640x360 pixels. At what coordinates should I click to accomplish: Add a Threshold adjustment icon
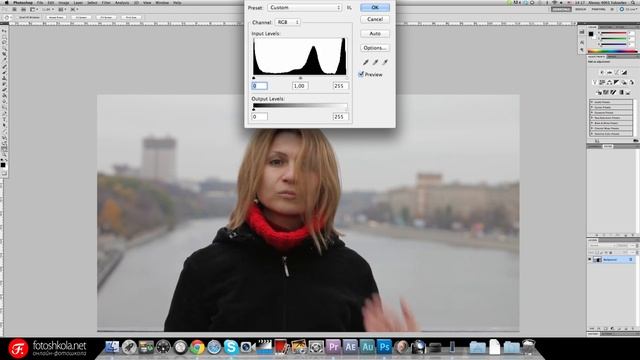(613, 92)
